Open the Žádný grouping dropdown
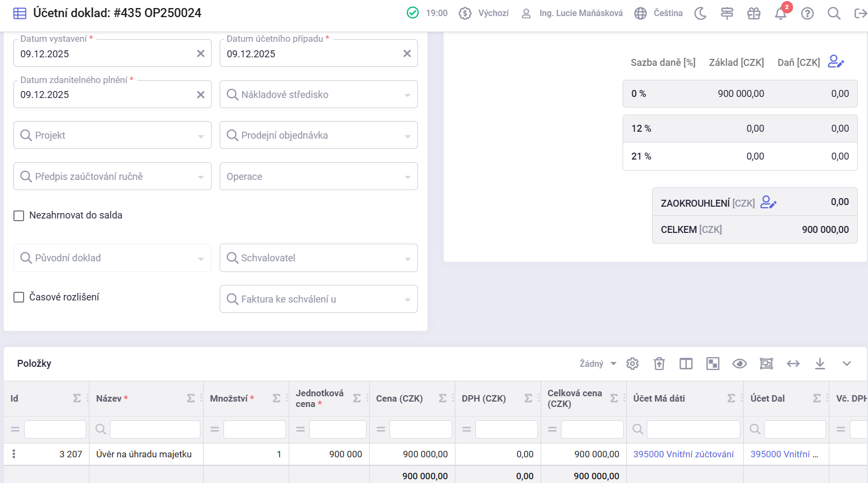 597,364
